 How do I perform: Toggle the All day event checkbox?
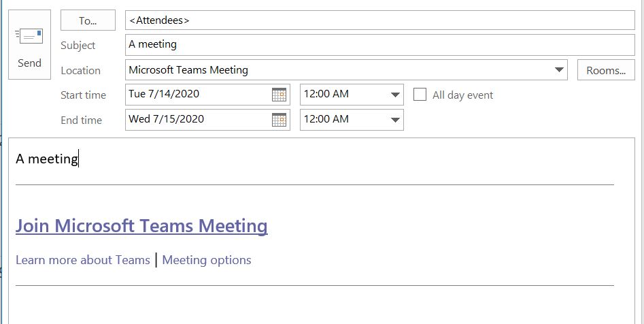[420, 95]
